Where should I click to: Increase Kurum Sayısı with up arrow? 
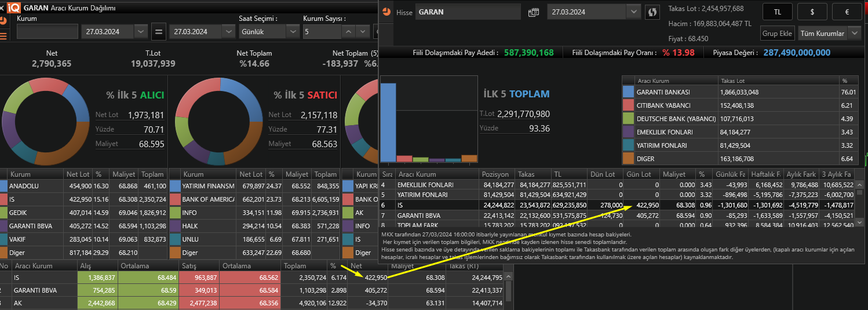348,32
